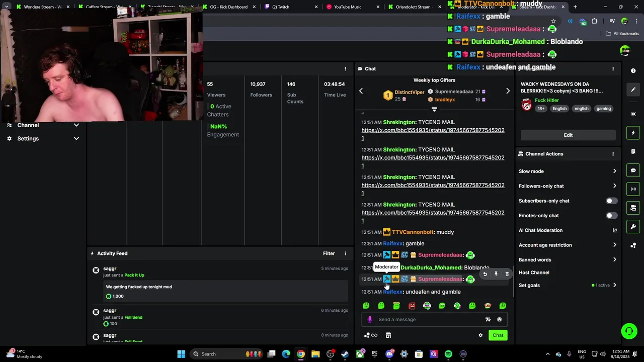
Task: Open chat settings gear beside Chat button
Action: 480,335
